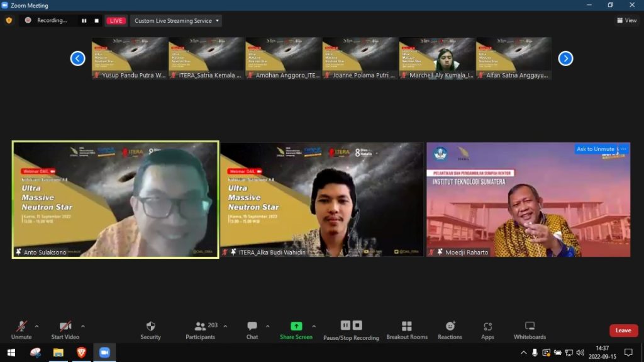Open the Participants panel

(201, 331)
